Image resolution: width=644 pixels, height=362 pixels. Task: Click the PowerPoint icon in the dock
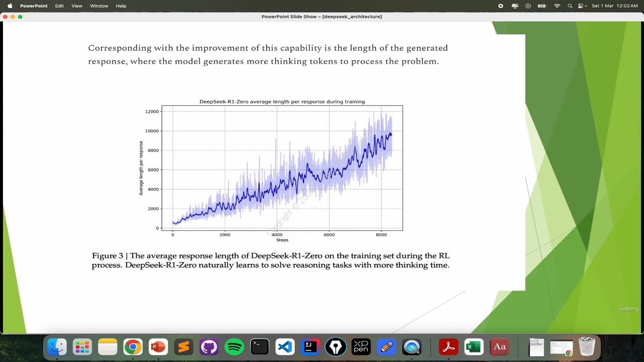click(158, 347)
